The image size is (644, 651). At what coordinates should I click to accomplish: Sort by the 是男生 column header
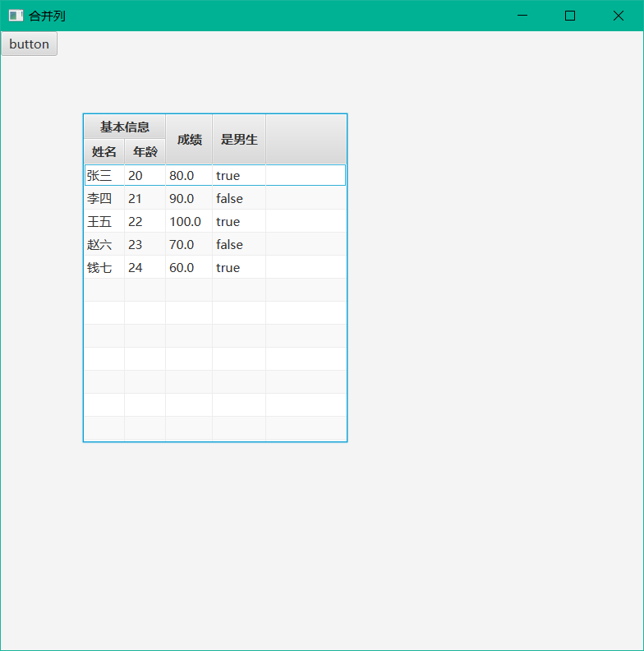click(239, 139)
